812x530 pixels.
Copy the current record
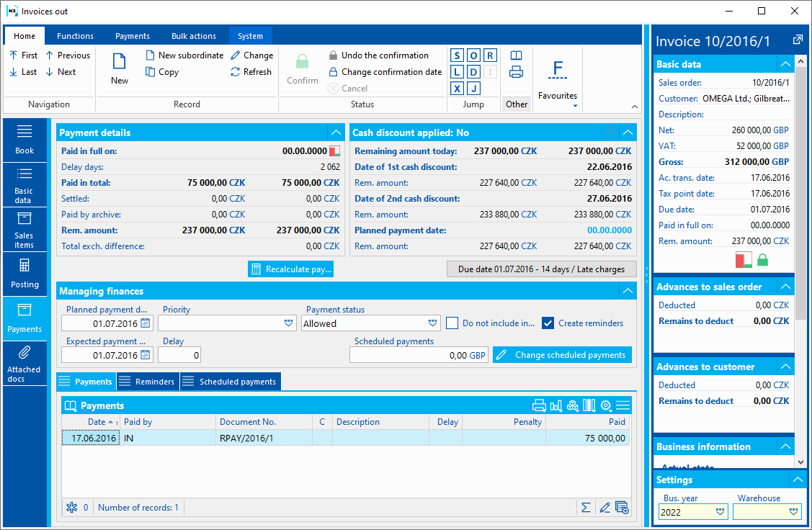pos(162,72)
